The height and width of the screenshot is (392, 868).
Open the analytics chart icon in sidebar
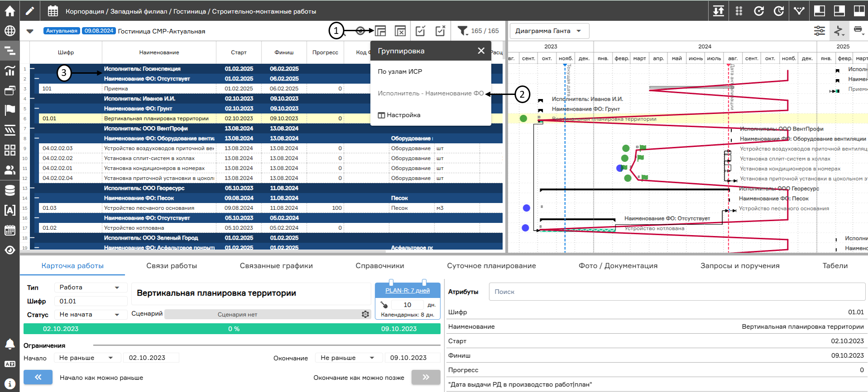[10, 71]
